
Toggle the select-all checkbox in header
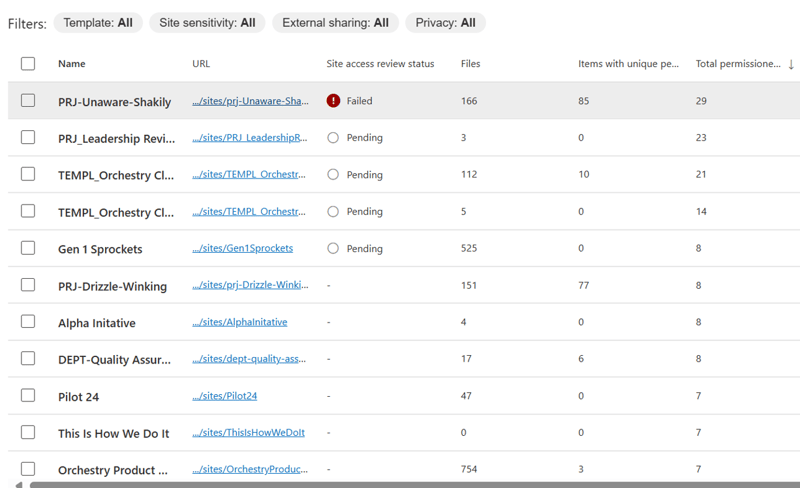pos(28,64)
